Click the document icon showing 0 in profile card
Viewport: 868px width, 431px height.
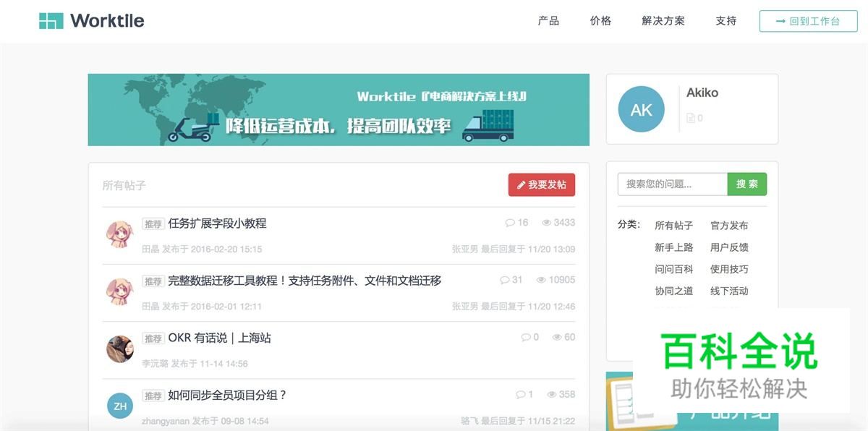point(692,117)
